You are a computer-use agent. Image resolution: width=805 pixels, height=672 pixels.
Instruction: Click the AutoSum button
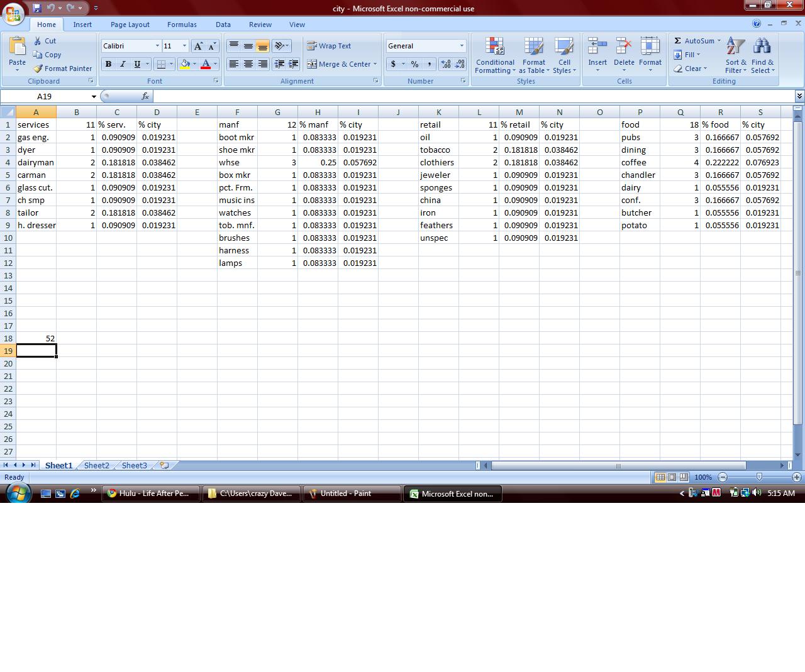pyautogui.click(x=697, y=41)
